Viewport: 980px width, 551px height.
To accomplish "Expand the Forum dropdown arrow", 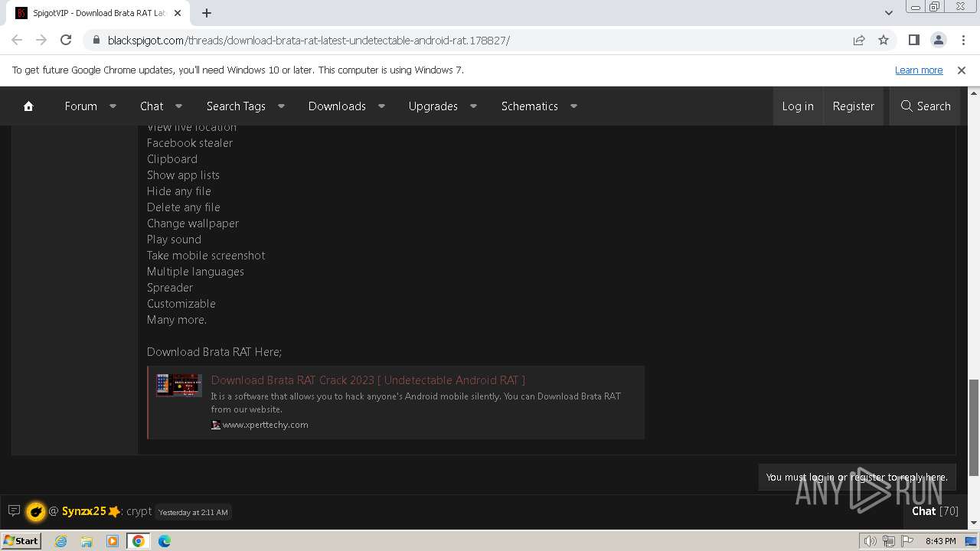I will 113,106.
